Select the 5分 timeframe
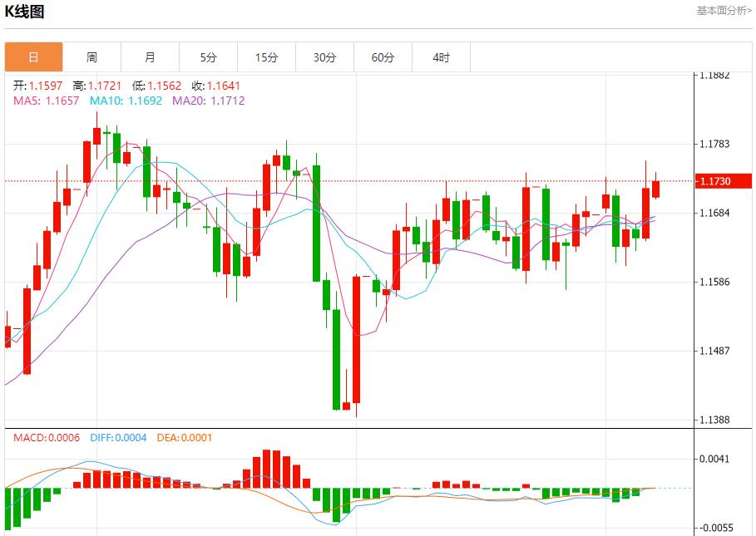Image resolution: width=756 pixels, height=536 pixels. click(208, 57)
